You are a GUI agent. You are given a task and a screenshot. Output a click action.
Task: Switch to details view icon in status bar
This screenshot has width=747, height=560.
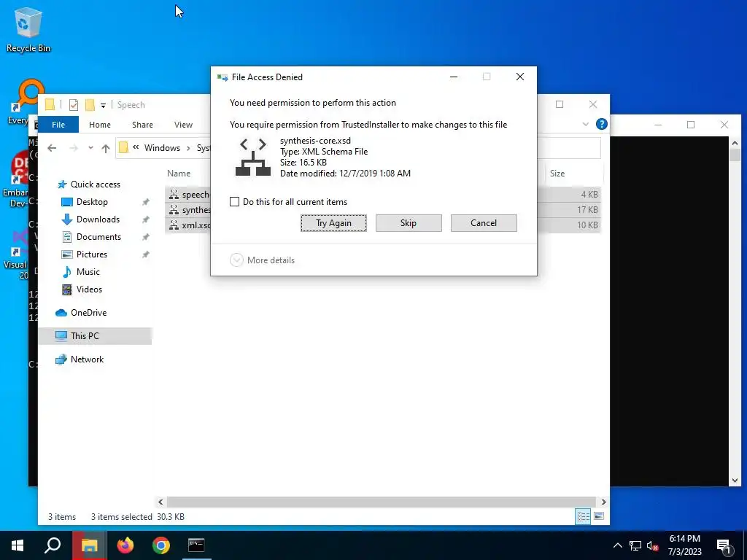click(x=583, y=517)
